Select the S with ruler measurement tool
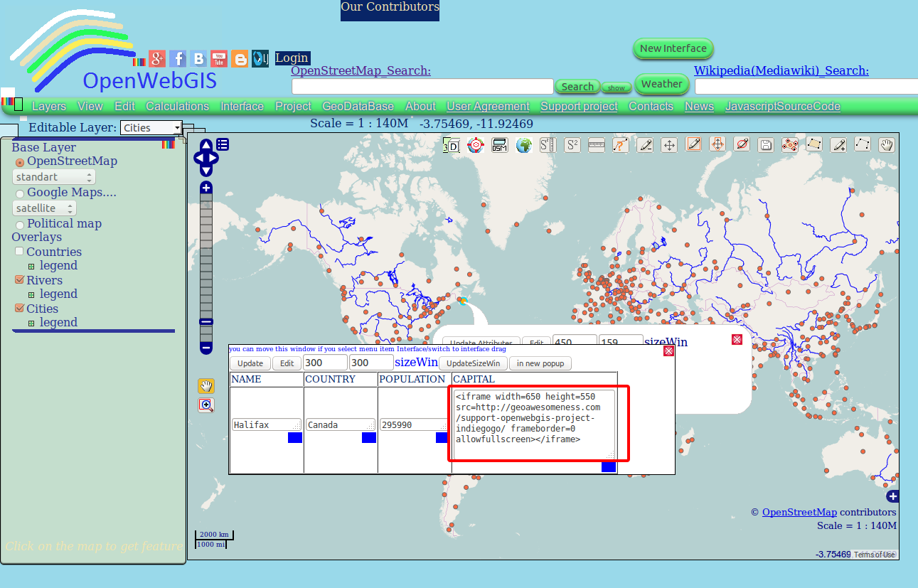This screenshot has width=918, height=588. (548, 145)
